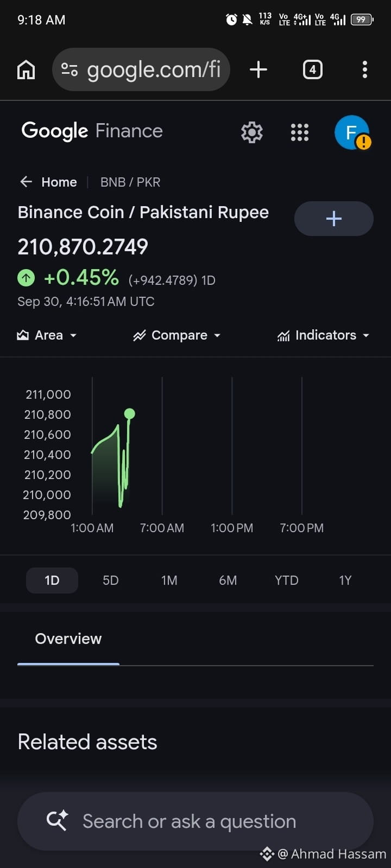Open the browser three-dot menu

364,69
